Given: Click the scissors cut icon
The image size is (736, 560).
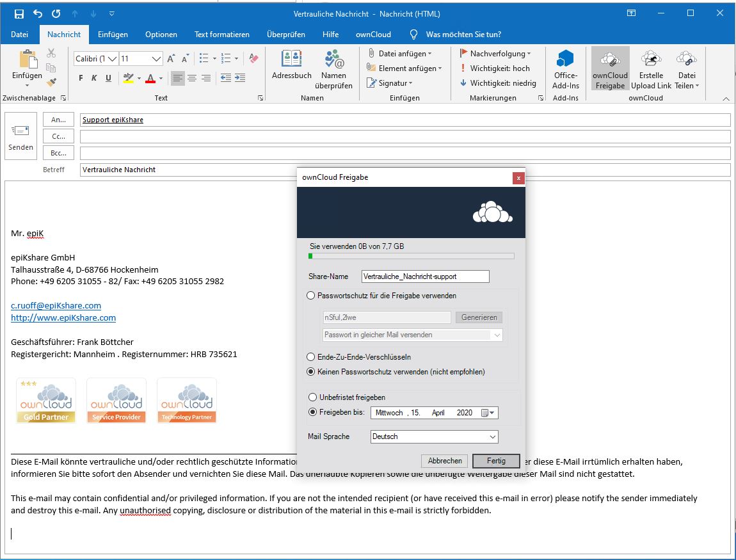Looking at the screenshot, I should tap(52, 53).
